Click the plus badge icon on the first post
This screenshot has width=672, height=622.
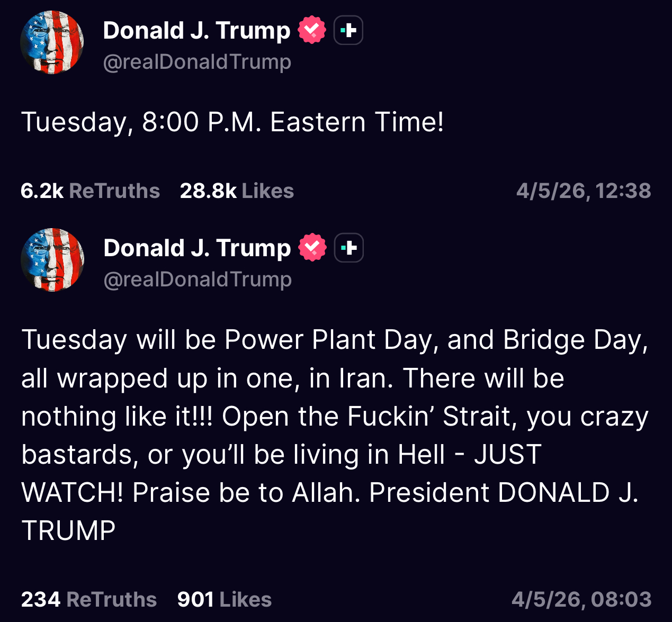[x=348, y=30]
